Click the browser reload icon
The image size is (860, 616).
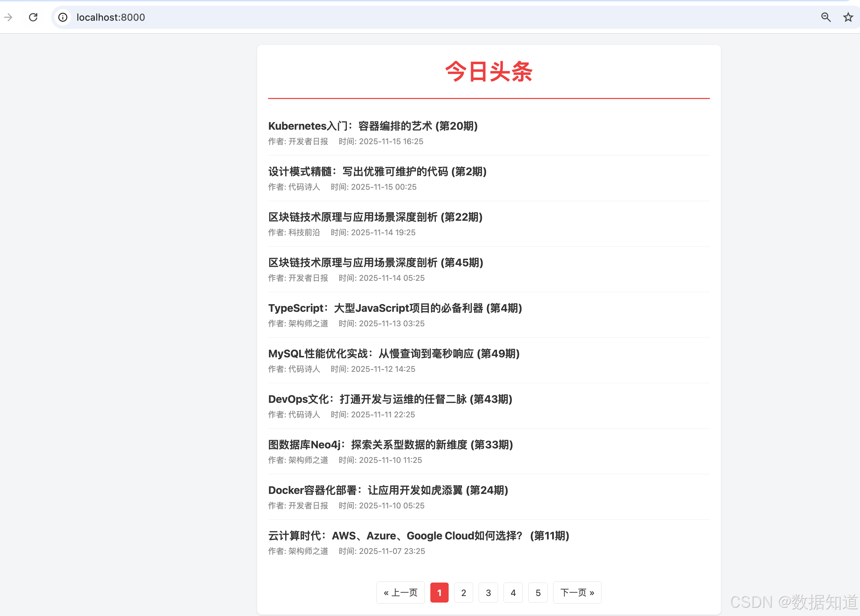pos(33,17)
